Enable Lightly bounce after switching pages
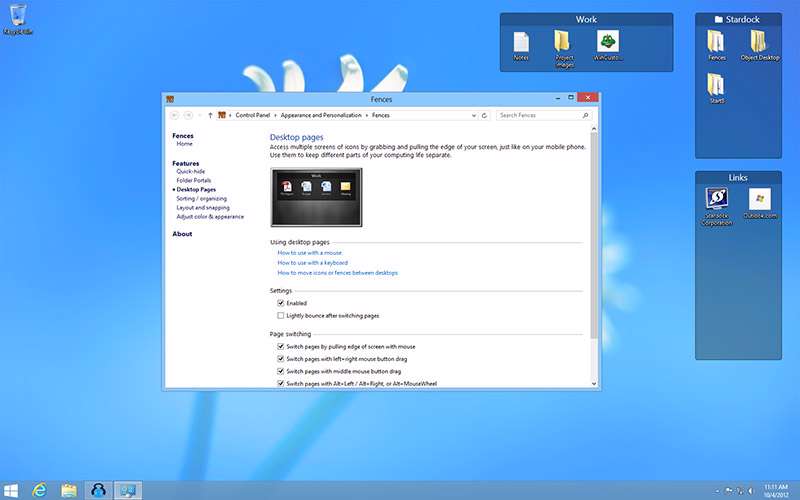This screenshot has height=500, width=800. click(281, 315)
